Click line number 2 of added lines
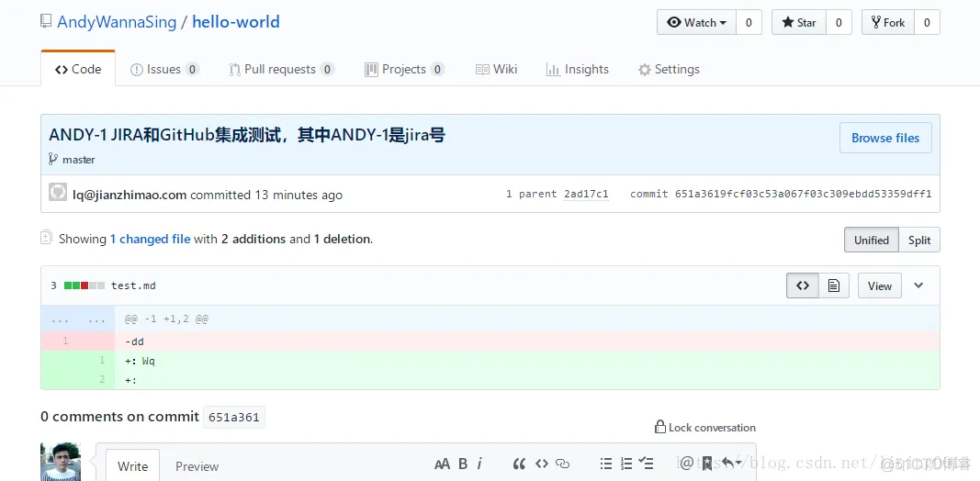 pyautogui.click(x=103, y=379)
